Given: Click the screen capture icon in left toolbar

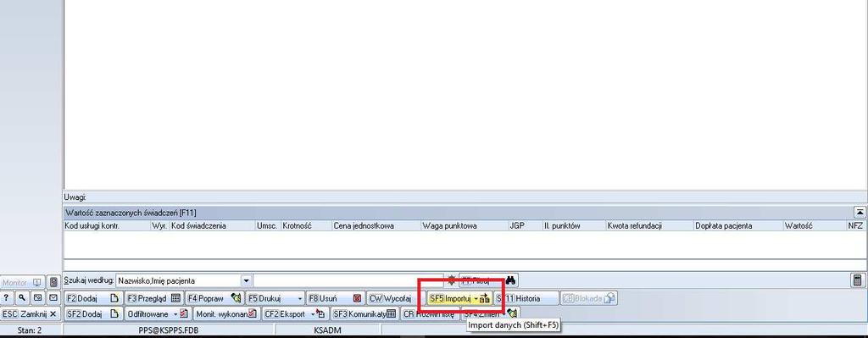Looking at the screenshot, I should 37,297.
